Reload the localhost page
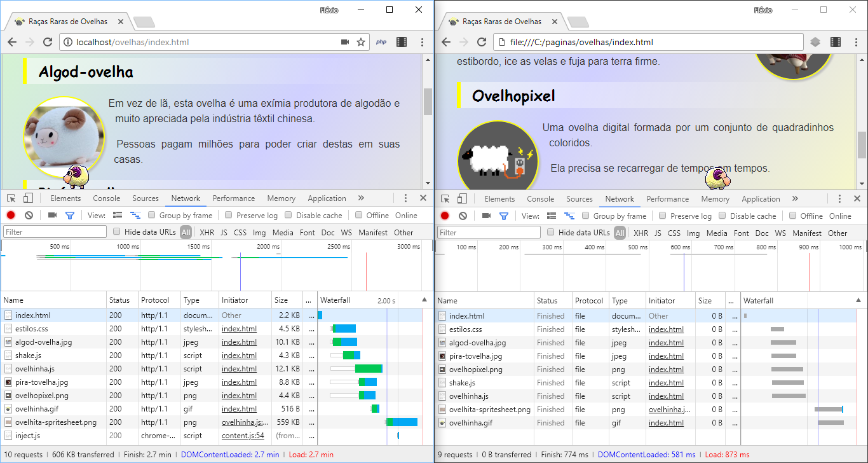Image resolution: width=868 pixels, height=463 pixels. [x=48, y=42]
